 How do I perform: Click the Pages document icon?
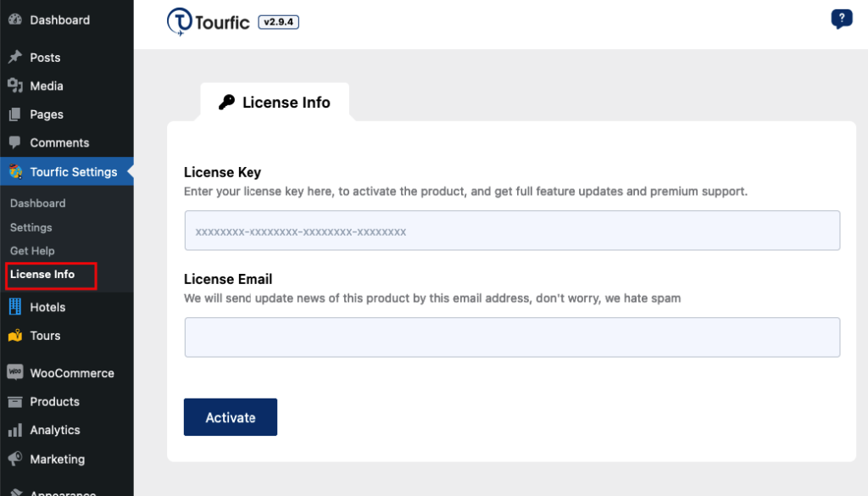click(x=15, y=114)
